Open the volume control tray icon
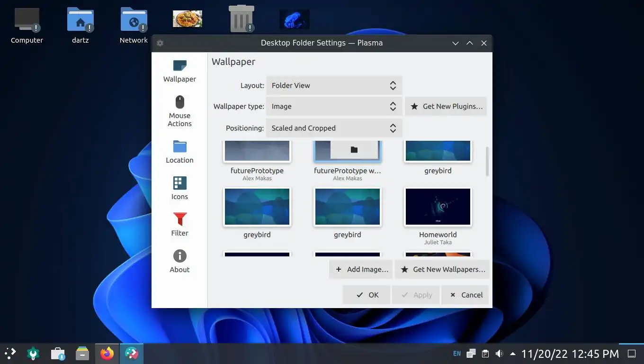This screenshot has width=644, height=364. [499, 354]
